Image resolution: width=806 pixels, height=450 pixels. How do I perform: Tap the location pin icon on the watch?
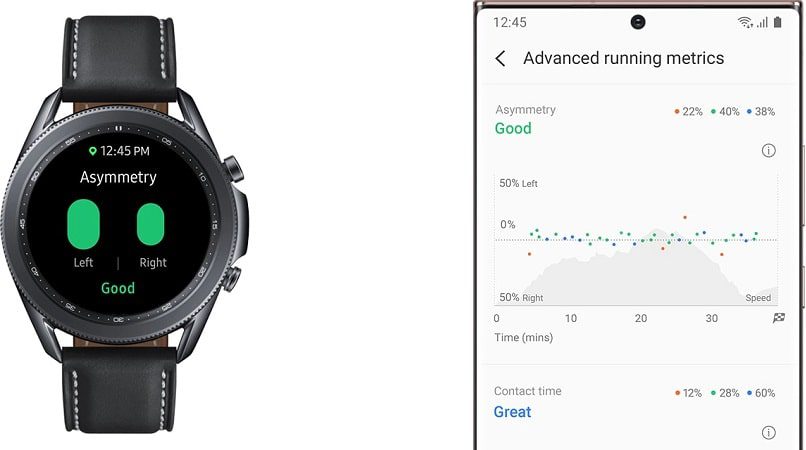tap(93, 151)
